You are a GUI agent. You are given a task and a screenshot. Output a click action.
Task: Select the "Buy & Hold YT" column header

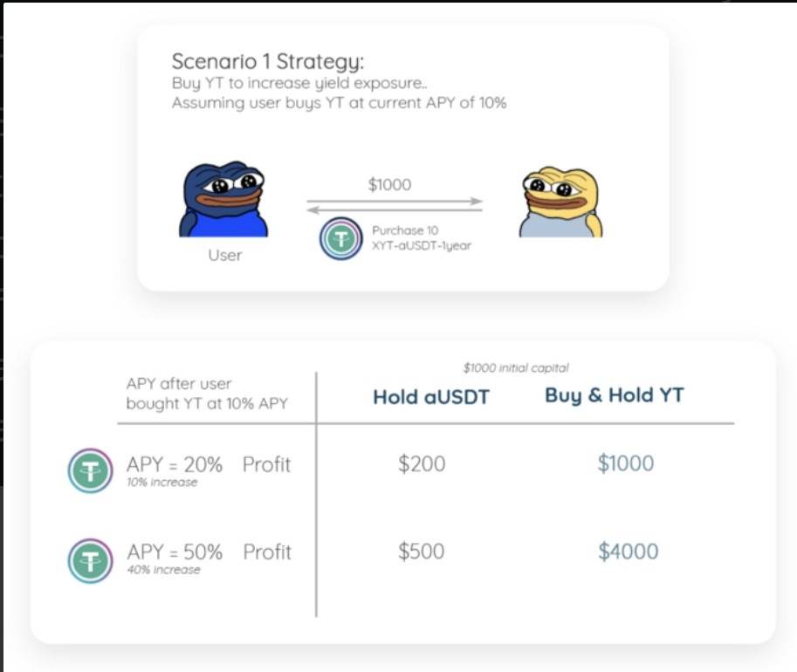point(615,395)
